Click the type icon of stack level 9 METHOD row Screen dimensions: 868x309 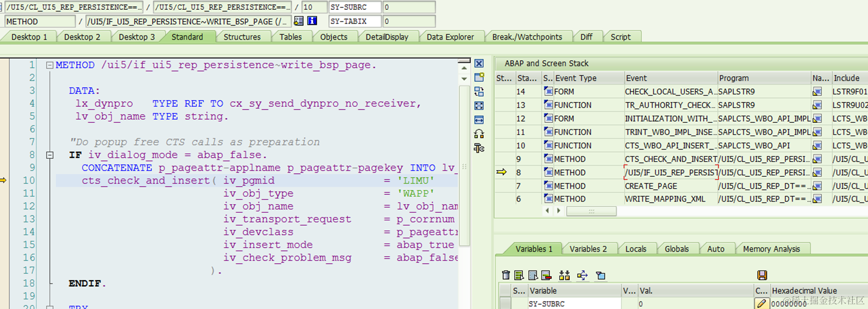(x=548, y=159)
